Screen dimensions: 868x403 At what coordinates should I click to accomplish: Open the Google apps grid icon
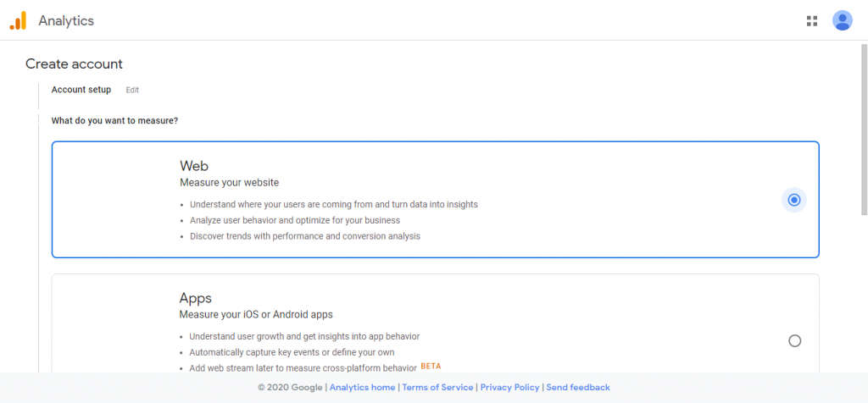pyautogui.click(x=812, y=21)
